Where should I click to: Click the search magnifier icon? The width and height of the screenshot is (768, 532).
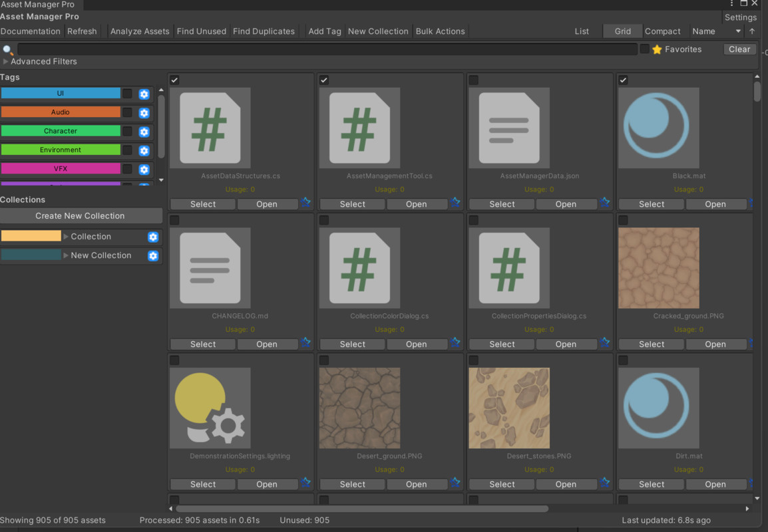pos(7,49)
